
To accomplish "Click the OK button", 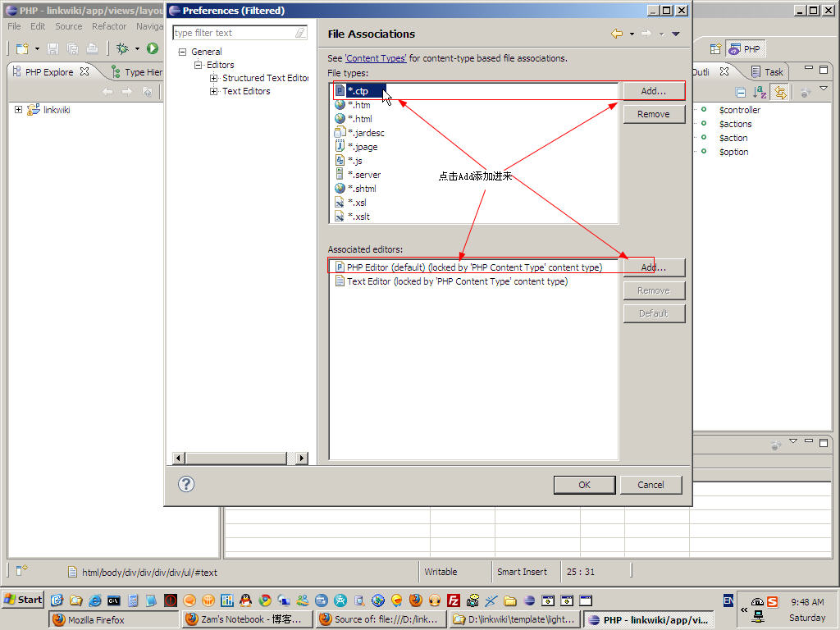I will [x=584, y=485].
